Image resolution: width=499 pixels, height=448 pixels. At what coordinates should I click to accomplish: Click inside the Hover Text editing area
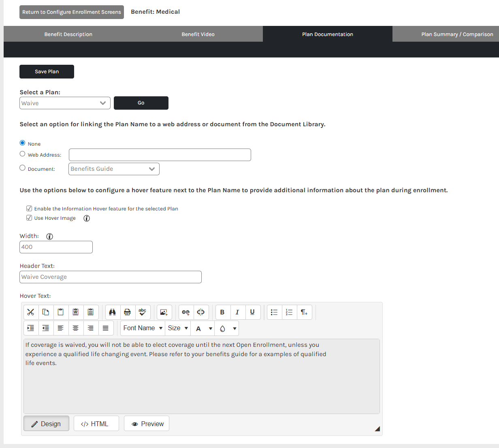pyautogui.click(x=202, y=376)
